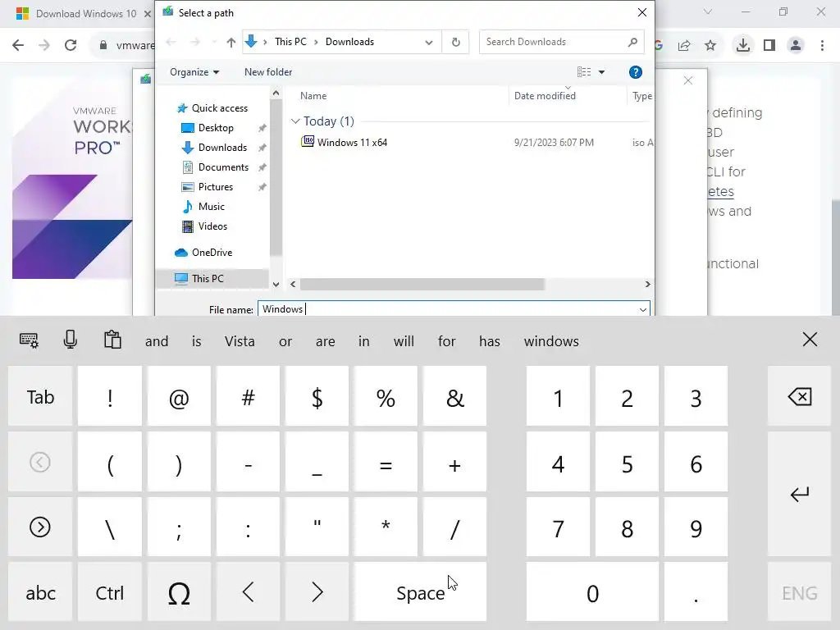Image resolution: width=840 pixels, height=630 pixels.
Task: Click navigation pane scroll down arrow
Action: coord(276,285)
